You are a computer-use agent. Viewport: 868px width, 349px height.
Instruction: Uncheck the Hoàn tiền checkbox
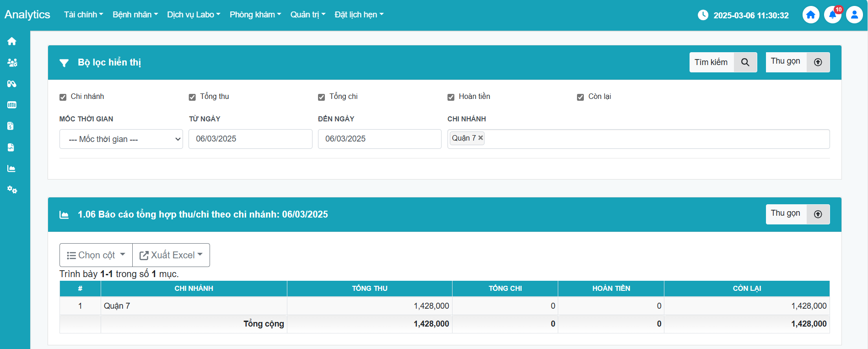[451, 97]
